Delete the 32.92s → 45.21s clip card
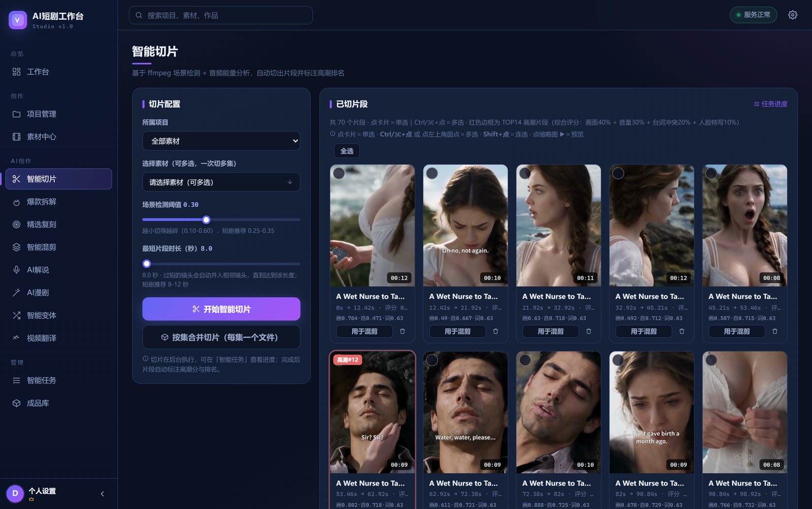 (x=682, y=331)
